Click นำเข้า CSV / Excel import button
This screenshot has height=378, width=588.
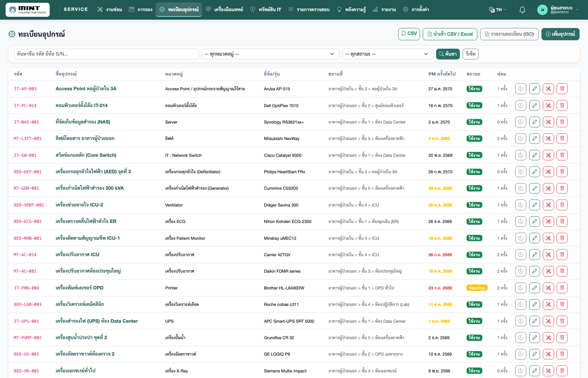point(450,34)
